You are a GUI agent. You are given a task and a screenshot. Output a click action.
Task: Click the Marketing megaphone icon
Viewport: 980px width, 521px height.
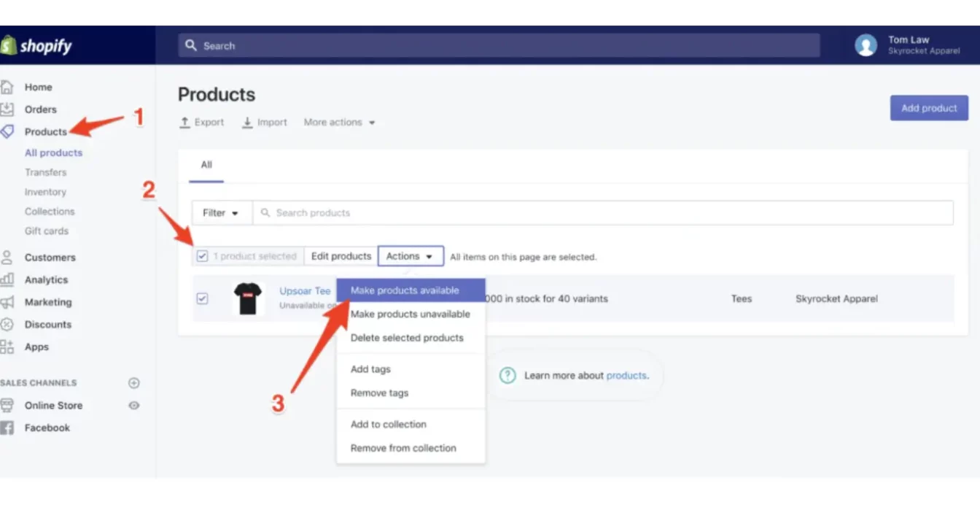coord(7,302)
